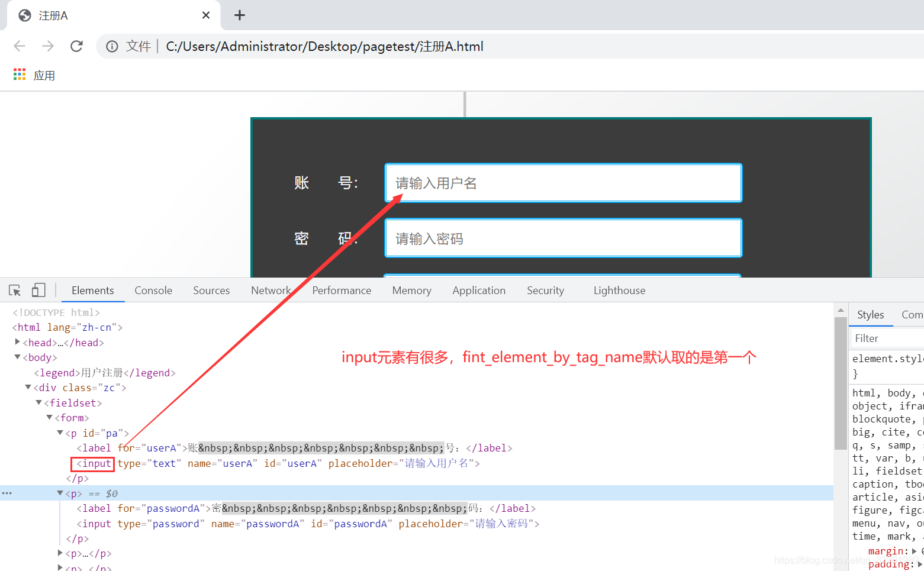Click the address bar URL
The image size is (924, 571).
point(324,46)
